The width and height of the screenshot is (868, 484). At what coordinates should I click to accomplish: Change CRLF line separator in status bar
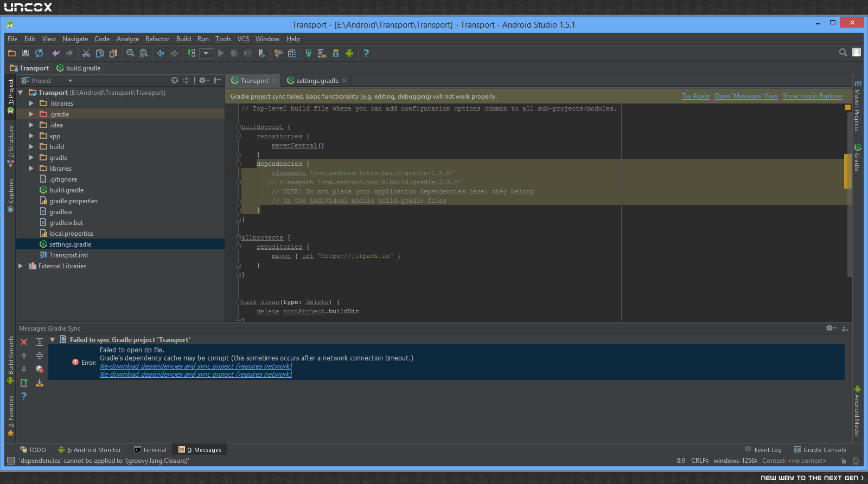point(700,461)
